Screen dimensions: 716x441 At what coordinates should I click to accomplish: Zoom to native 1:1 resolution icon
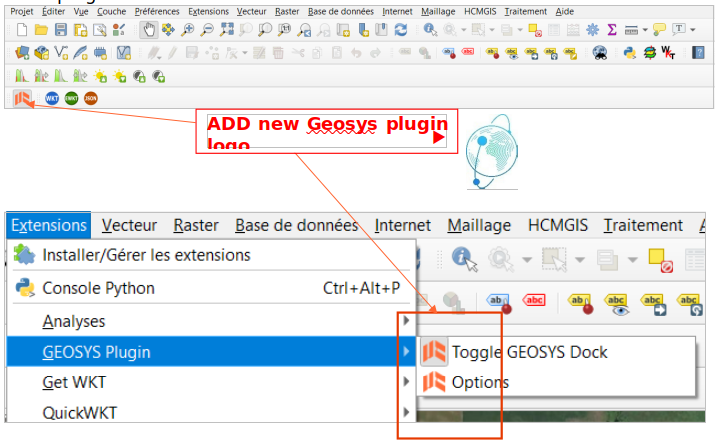tap(284, 30)
